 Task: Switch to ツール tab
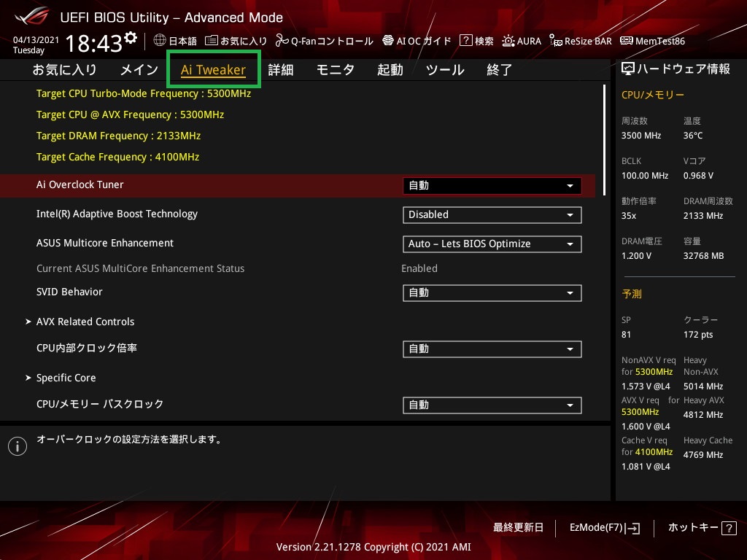pyautogui.click(x=445, y=69)
